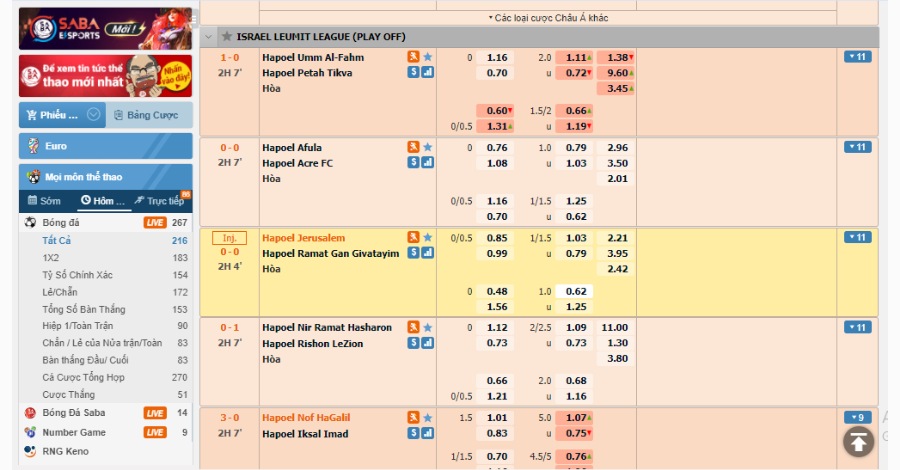This screenshot has height=470, width=900.
Task: Open S icon beside Hapoel Petah Tikva
Action: click(x=413, y=72)
